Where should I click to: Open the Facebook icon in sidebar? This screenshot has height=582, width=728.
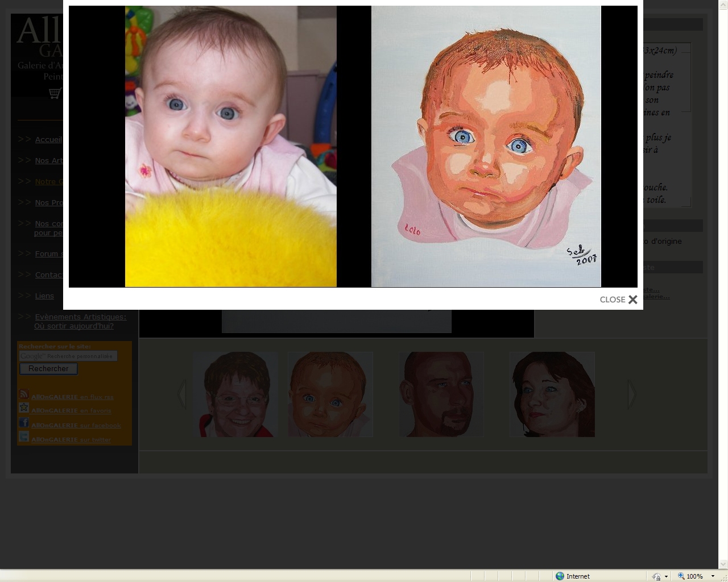[x=24, y=423]
